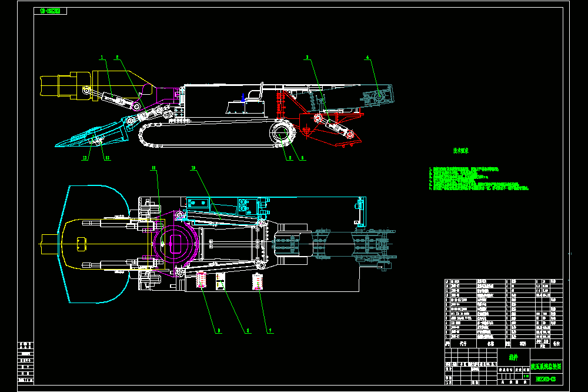The width and height of the screenshot is (588, 392).
Task: Select callout number 13 below cyan loading apron
Action: click(x=85, y=158)
